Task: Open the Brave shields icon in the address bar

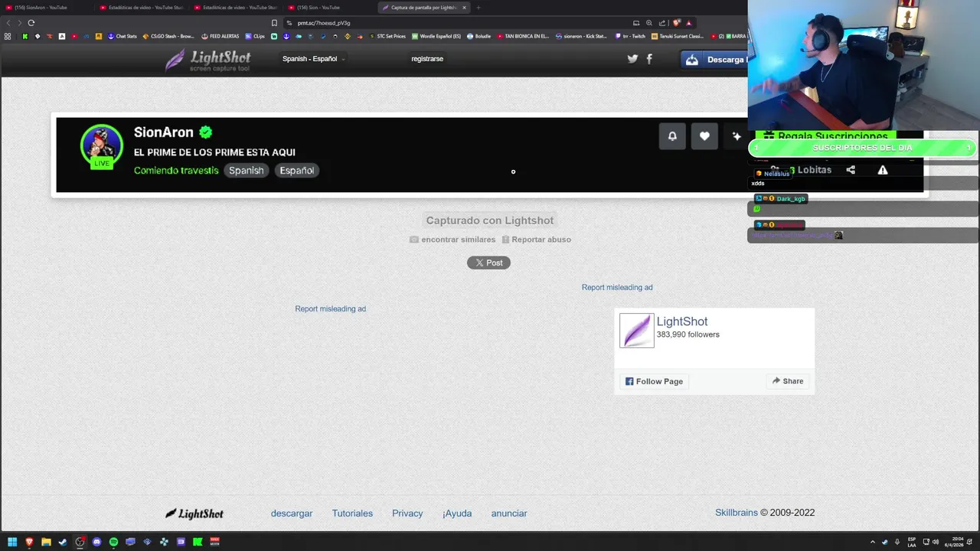Action: pos(676,23)
